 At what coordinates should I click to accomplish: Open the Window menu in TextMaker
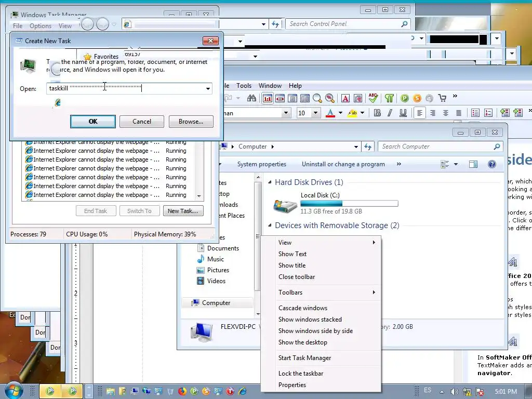click(270, 86)
